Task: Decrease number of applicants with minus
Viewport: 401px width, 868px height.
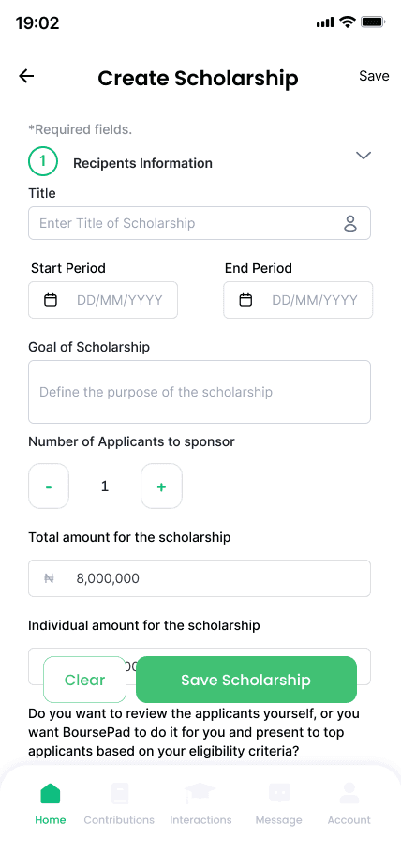Action: (x=49, y=486)
